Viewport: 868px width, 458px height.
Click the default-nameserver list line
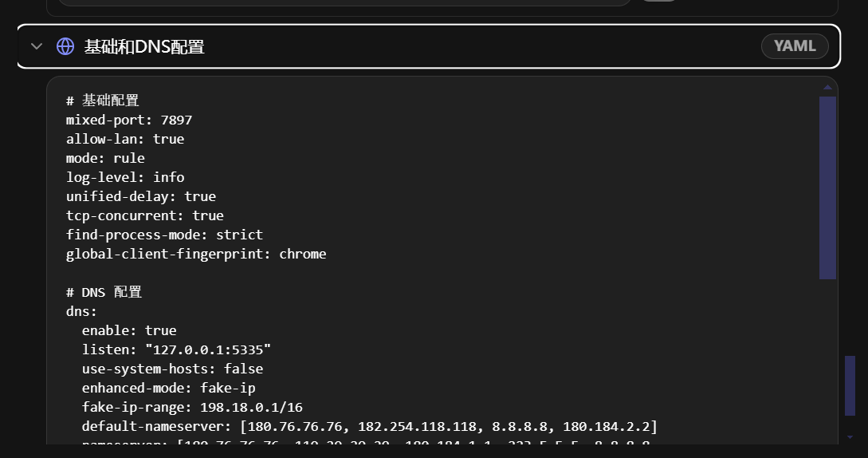pyautogui.click(x=369, y=426)
